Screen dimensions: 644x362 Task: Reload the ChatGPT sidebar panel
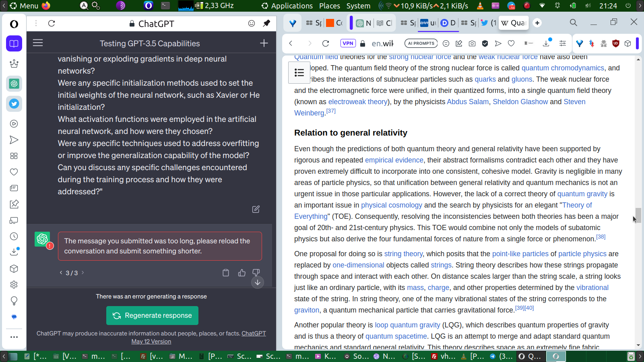click(x=52, y=23)
